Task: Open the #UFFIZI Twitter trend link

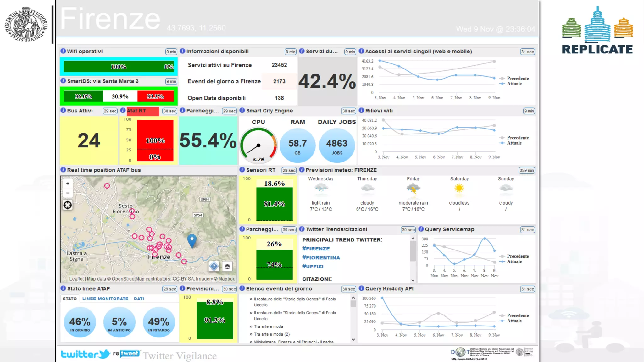Action: [x=313, y=266]
